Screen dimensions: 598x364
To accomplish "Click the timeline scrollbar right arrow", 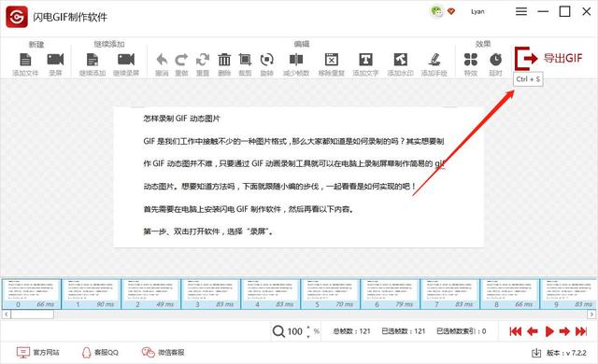I will (591, 315).
